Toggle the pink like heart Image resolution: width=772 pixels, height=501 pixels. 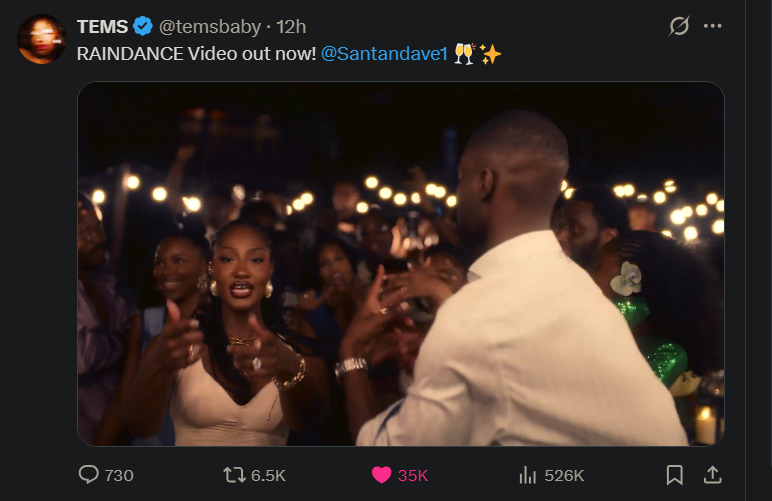tap(381, 475)
